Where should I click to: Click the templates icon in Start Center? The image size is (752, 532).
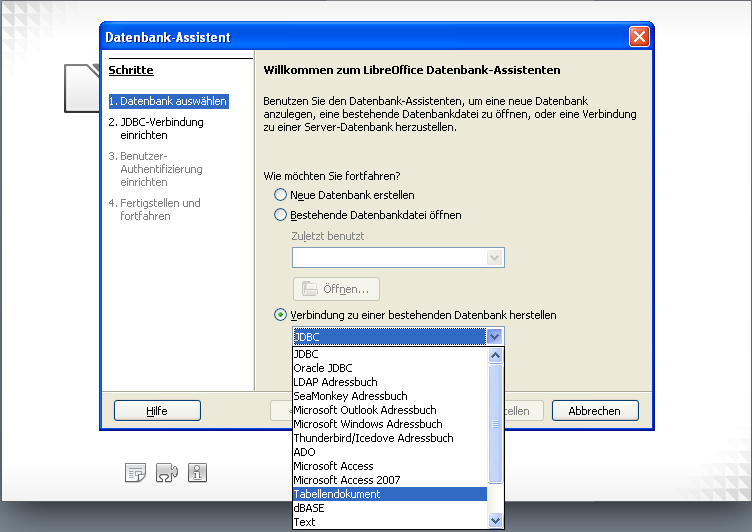(135, 473)
